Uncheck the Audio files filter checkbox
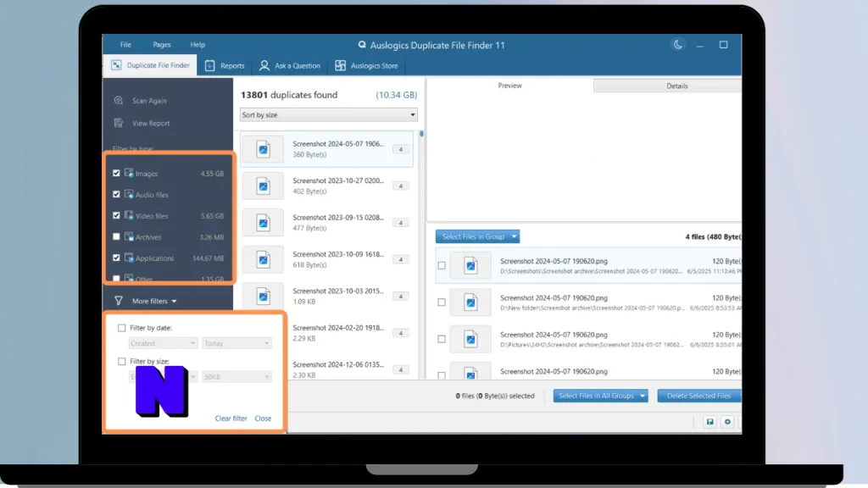 pyautogui.click(x=116, y=194)
